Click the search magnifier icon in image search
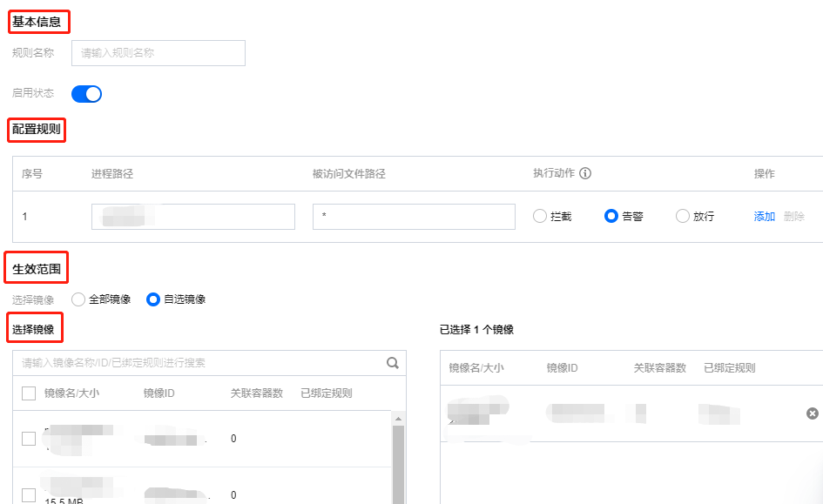This screenshot has height=504, width=823. (x=393, y=363)
